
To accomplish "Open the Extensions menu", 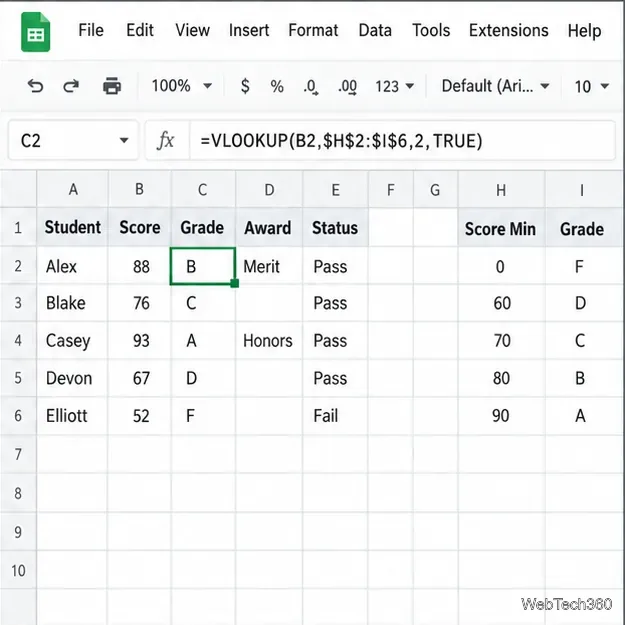I will (x=509, y=30).
